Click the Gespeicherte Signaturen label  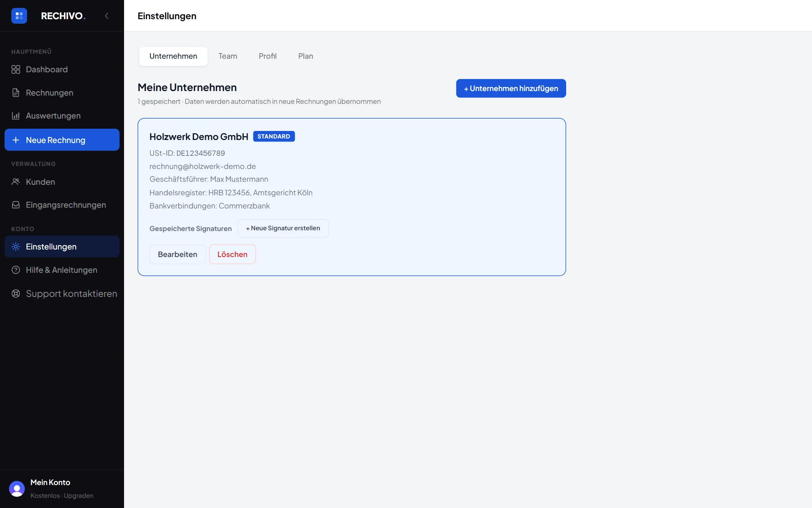(x=191, y=228)
